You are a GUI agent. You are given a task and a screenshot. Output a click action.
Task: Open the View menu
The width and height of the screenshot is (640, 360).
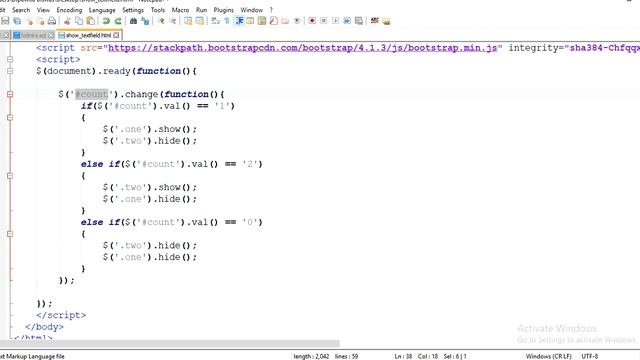pos(43,10)
